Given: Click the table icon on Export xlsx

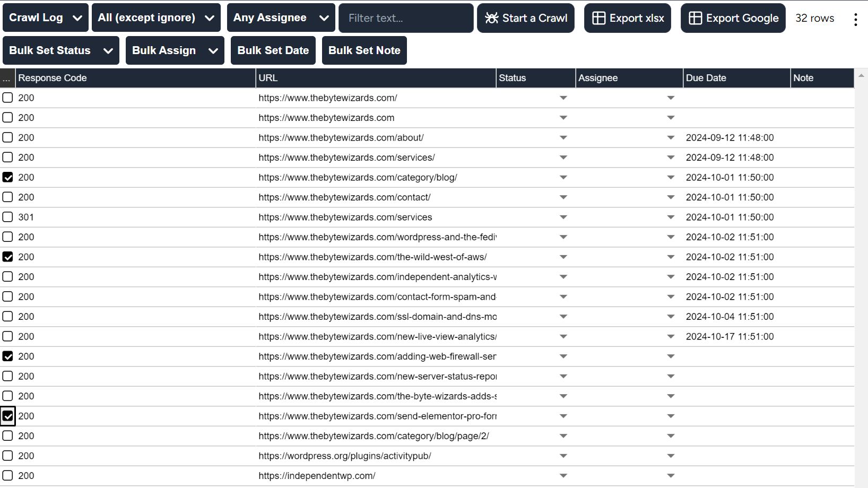Looking at the screenshot, I should pos(598,18).
